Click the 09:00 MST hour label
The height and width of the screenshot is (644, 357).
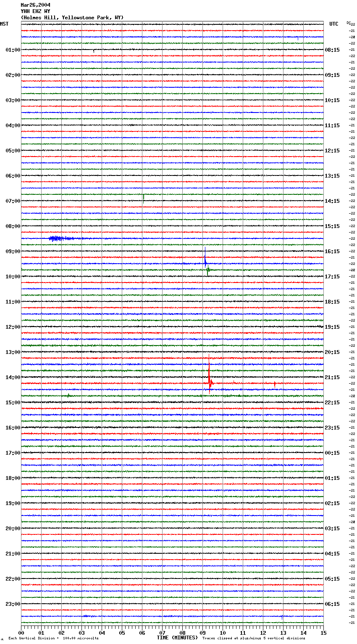pos(13,251)
